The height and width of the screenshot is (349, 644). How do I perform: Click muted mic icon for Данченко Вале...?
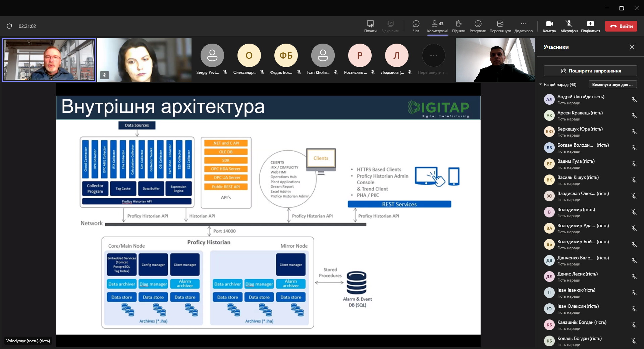click(x=634, y=260)
